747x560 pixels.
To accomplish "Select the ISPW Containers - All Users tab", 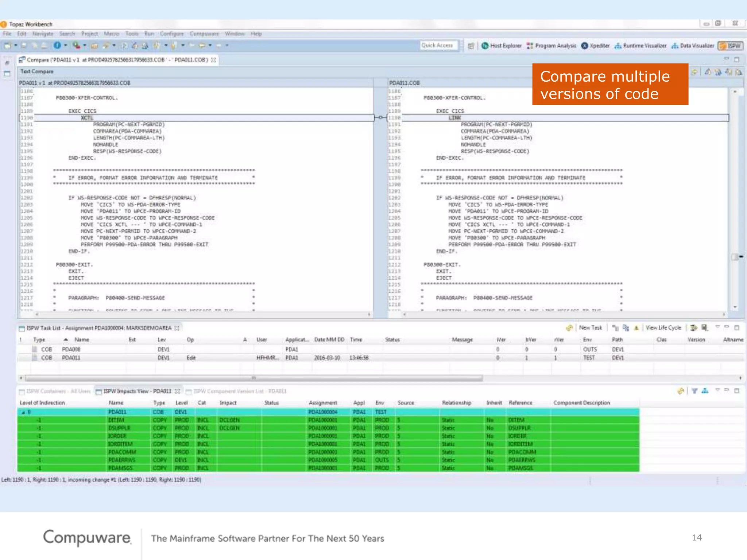I will pyautogui.click(x=55, y=391).
